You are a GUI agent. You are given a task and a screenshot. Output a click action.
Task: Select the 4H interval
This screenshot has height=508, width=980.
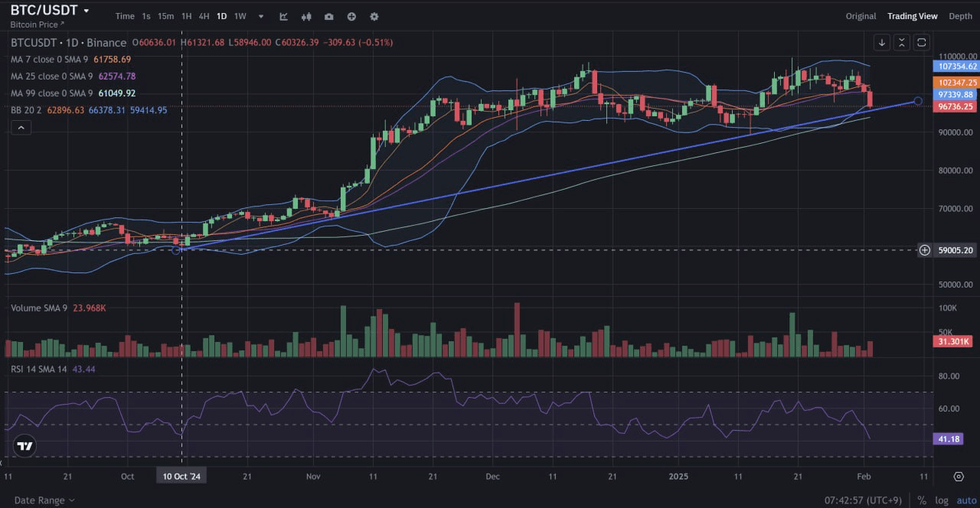pyautogui.click(x=204, y=16)
